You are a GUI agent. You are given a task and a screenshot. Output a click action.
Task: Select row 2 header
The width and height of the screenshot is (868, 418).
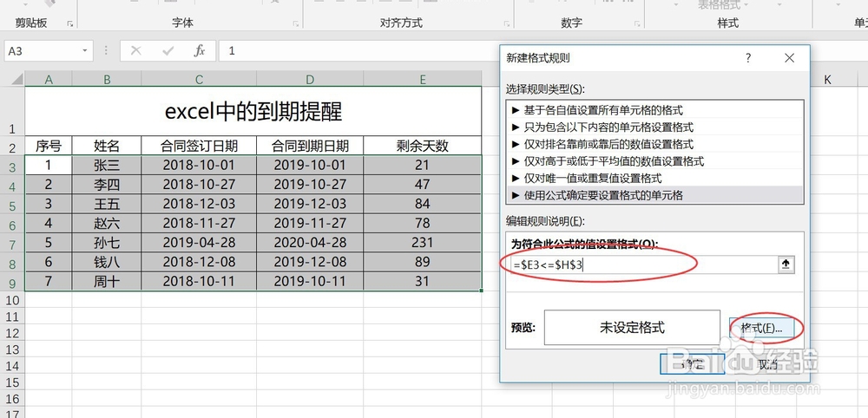[12, 147]
